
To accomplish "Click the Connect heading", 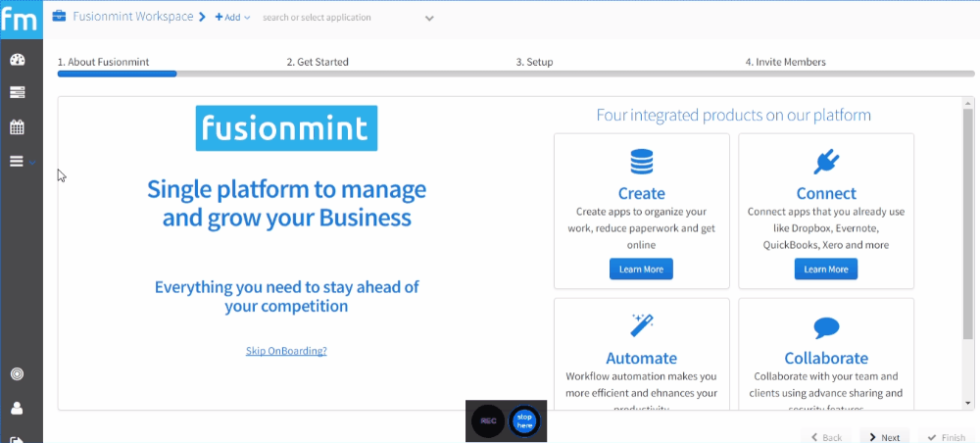I will 826,193.
